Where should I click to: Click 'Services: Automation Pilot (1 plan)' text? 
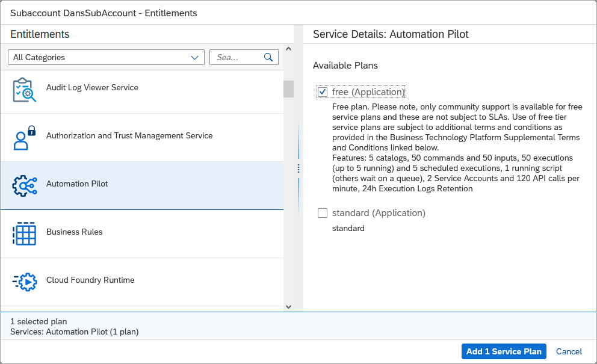coord(74,332)
